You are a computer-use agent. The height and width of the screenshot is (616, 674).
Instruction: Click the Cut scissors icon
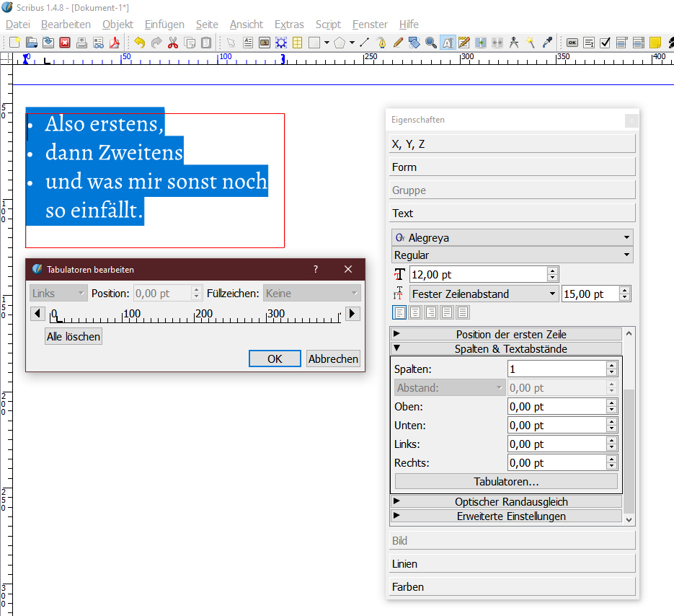pos(173,43)
